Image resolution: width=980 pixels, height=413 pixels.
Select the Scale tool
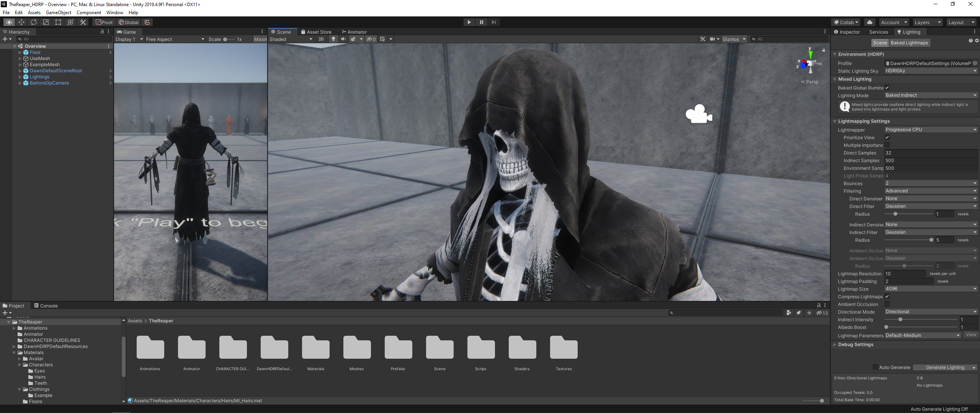pos(46,22)
